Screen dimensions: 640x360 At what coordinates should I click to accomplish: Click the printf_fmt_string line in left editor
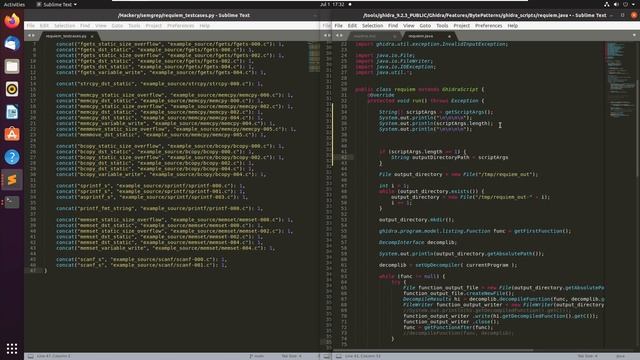(x=159, y=208)
